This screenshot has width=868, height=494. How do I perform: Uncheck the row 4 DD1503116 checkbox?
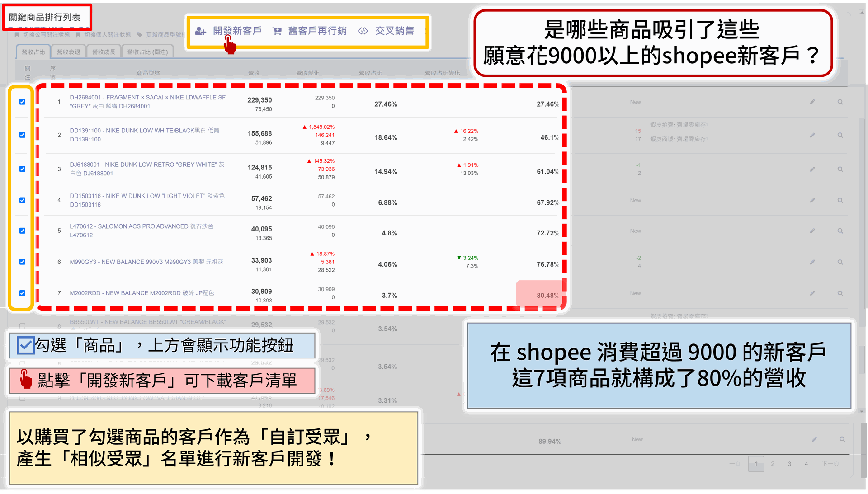tap(22, 200)
